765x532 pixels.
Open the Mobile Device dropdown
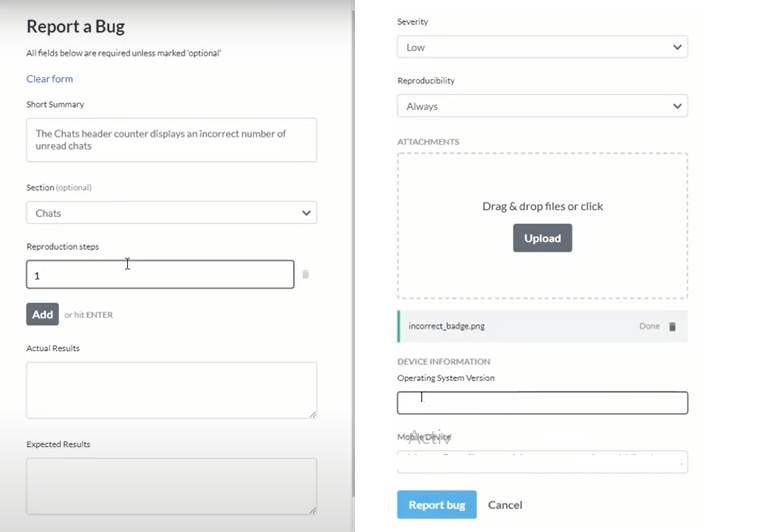(543, 462)
